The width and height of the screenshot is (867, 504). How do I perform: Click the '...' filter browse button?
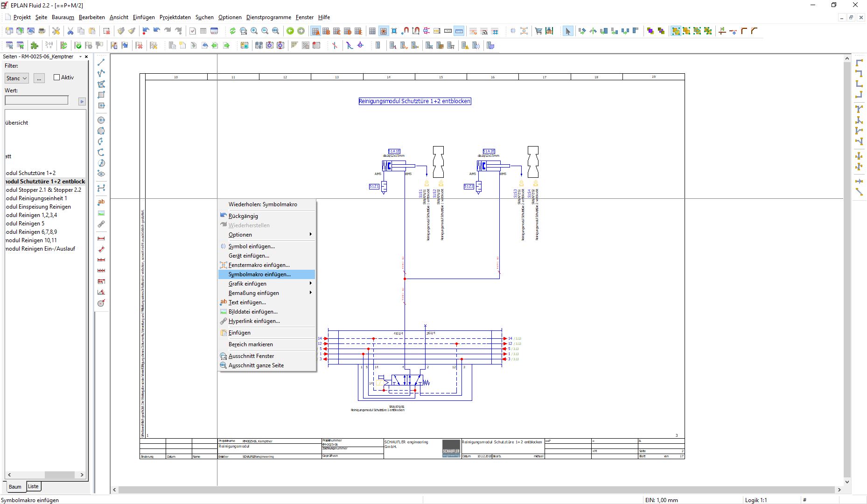[39, 78]
